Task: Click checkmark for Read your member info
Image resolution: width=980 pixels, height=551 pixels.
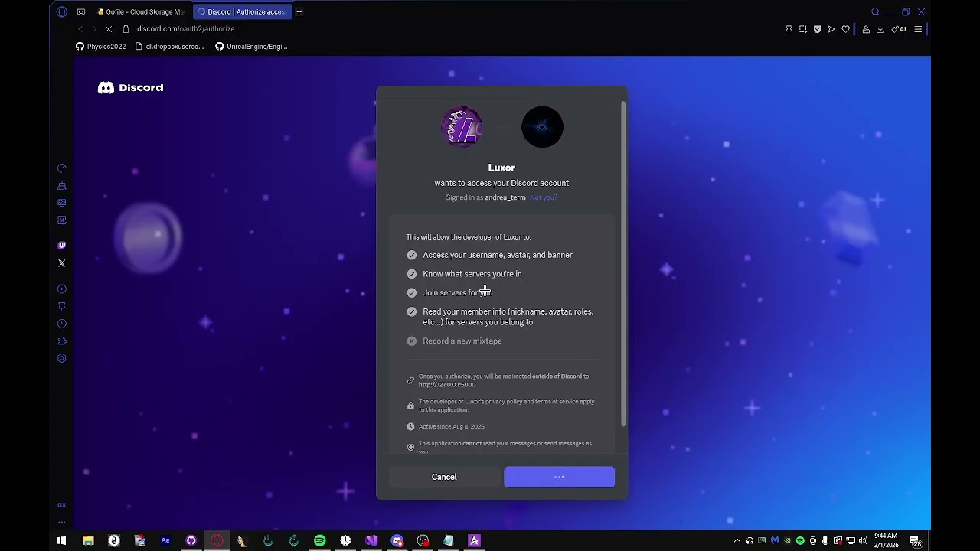Action: (412, 311)
